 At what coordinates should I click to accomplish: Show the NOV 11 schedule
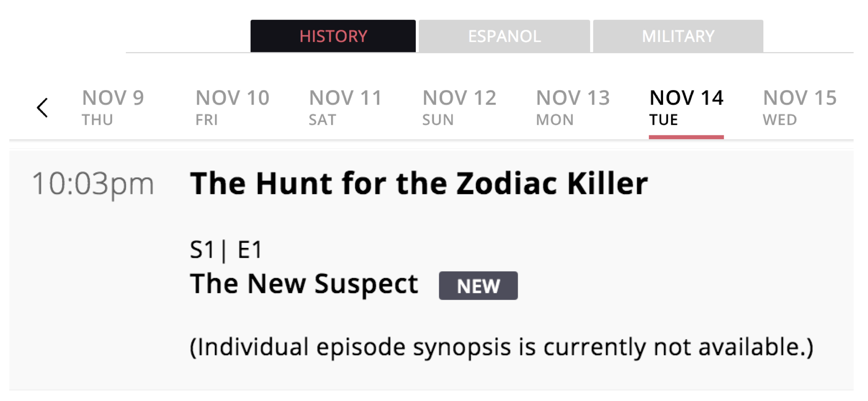pos(346,107)
